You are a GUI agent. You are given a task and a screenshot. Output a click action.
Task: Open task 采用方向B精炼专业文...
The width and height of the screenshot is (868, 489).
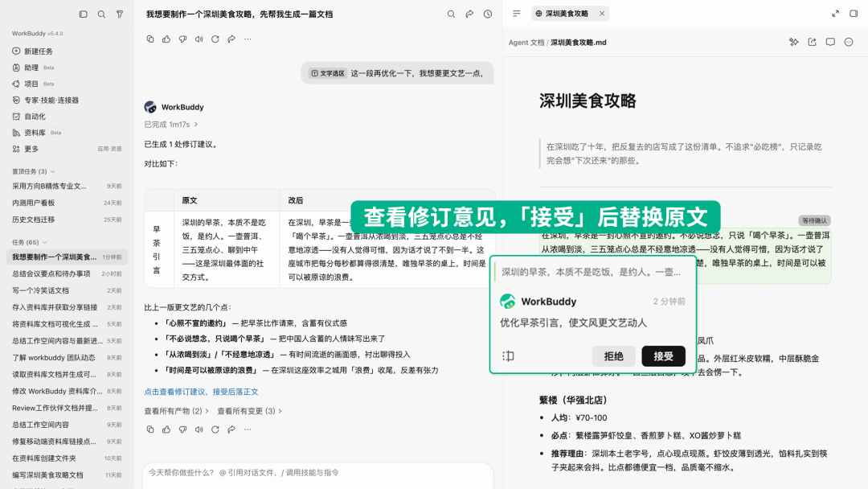point(67,186)
